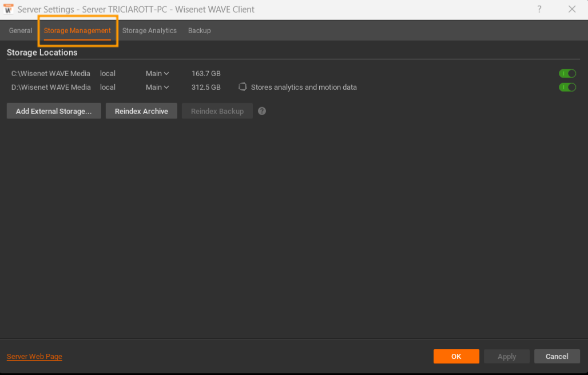This screenshot has height=375, width=588.
Task: Open the General tab
Action: click(21, 30)
